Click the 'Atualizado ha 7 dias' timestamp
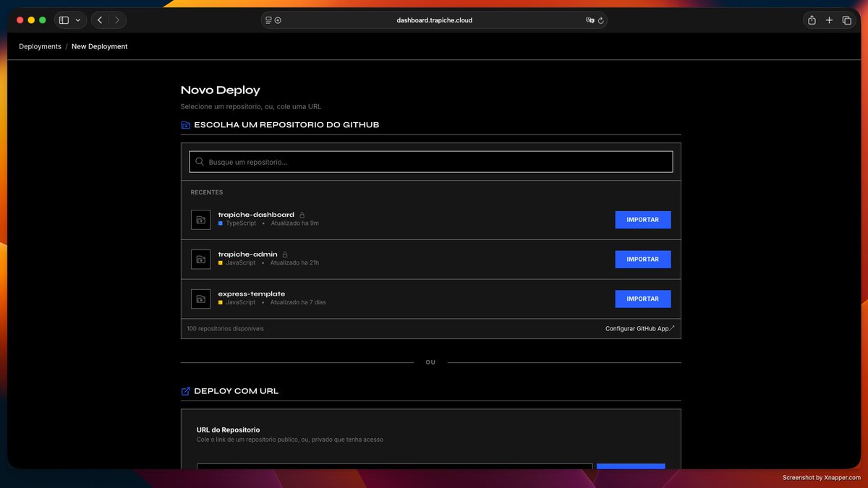The image size is (868, 488). click(298, 303)
